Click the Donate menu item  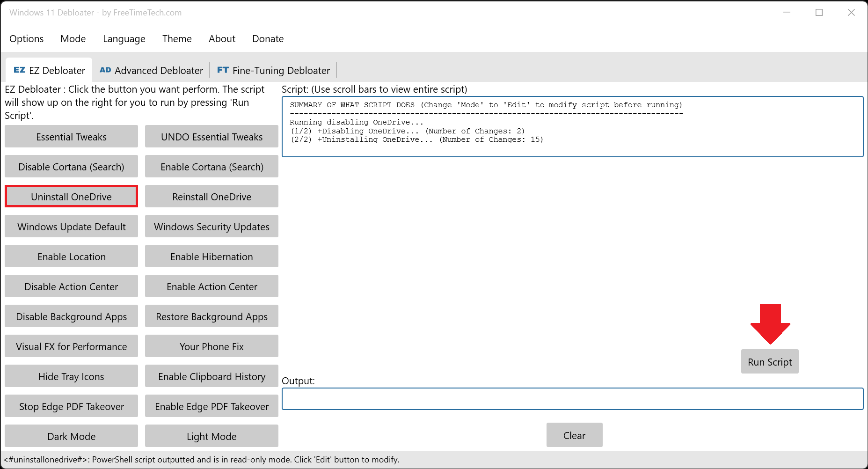click(268, 39)
